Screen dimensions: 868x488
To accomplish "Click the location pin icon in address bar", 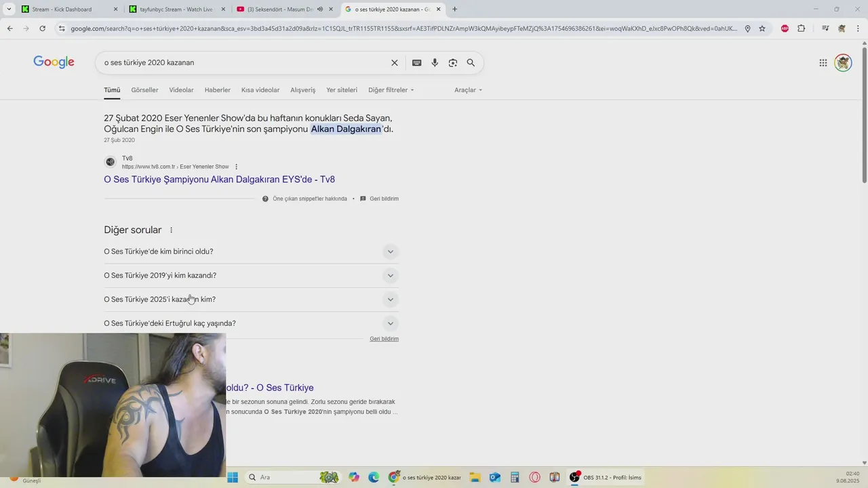I will click(747, 28).
